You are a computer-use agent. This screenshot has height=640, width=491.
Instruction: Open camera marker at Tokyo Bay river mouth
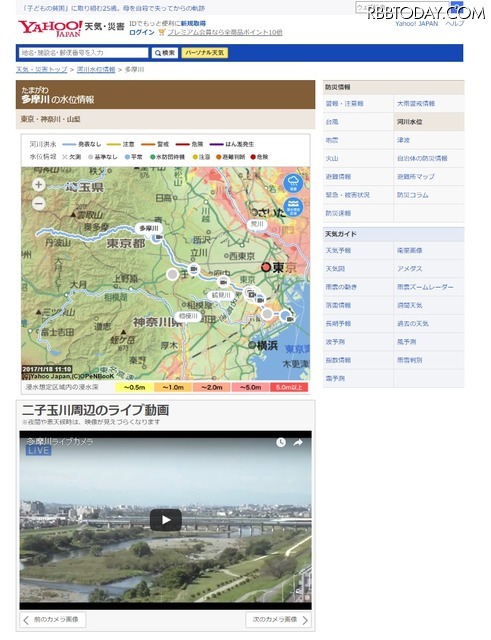pyautogui.click(x=288, y=317)
